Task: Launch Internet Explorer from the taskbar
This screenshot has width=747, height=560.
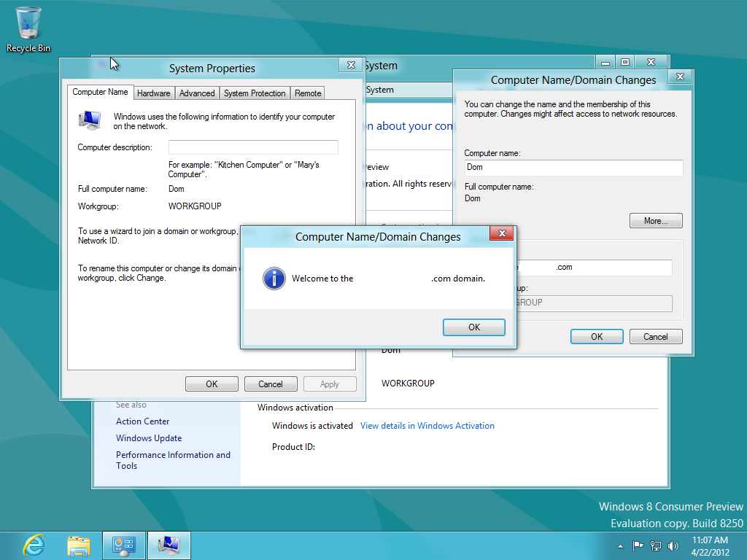Action: point(34,545)
